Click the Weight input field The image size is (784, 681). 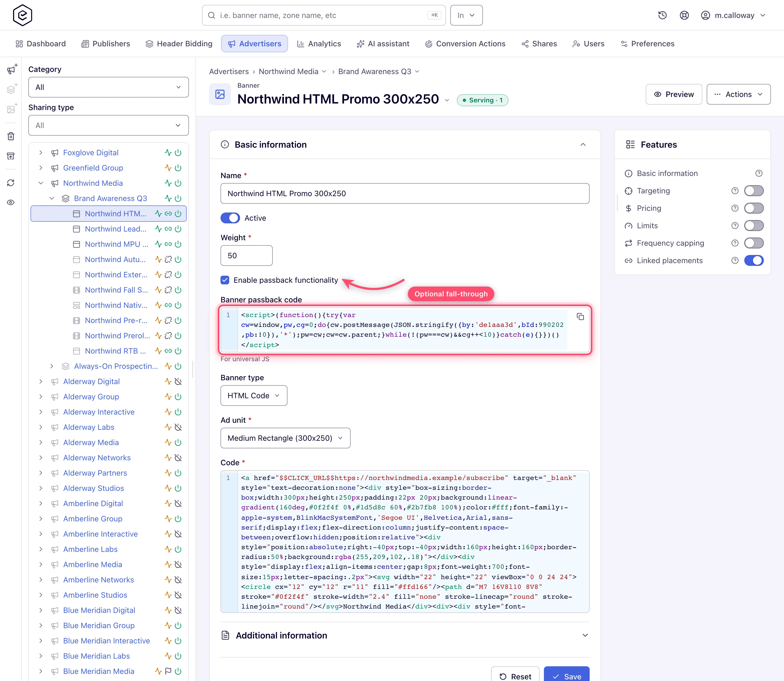[x=247, y=256]
